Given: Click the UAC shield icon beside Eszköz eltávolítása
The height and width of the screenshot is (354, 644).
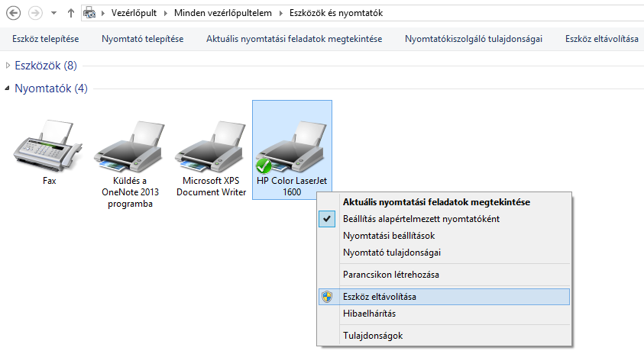Looking at the screenshot, I should [327, 297].
